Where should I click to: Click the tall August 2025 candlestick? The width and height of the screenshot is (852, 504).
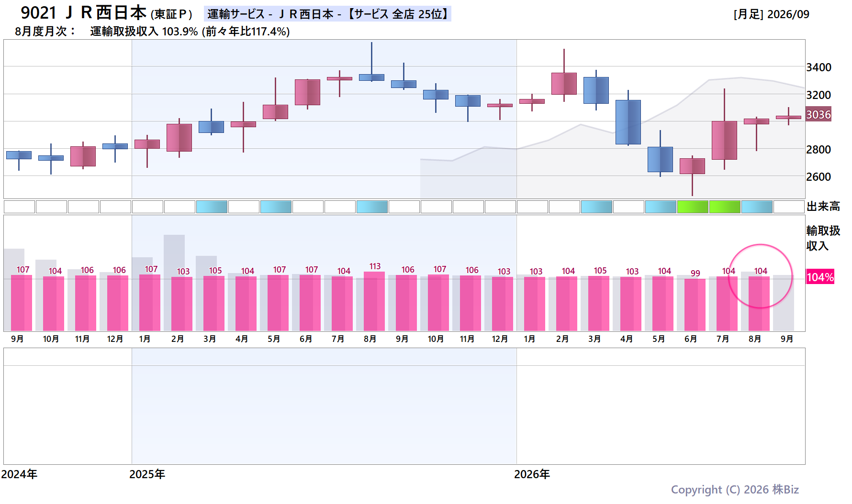click(371, 62)
